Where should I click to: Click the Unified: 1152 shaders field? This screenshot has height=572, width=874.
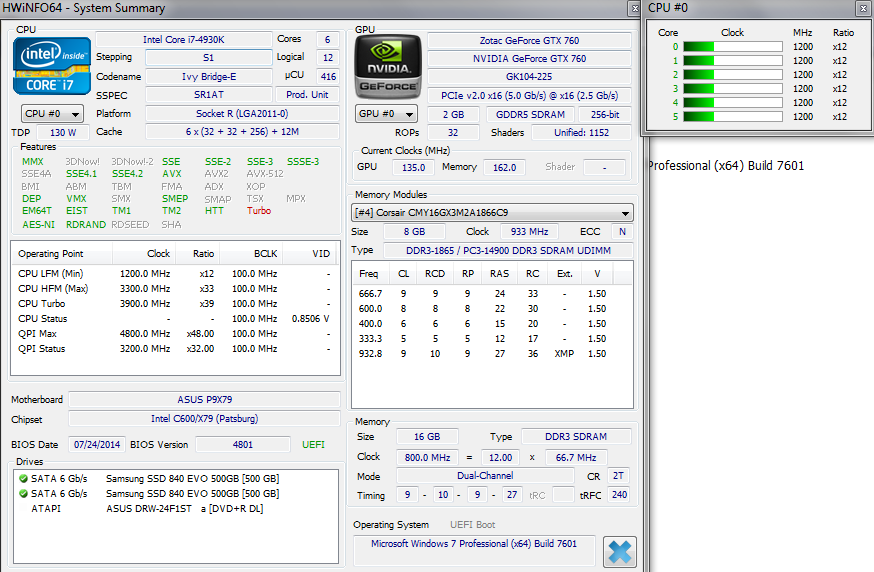tap(581, 133)
